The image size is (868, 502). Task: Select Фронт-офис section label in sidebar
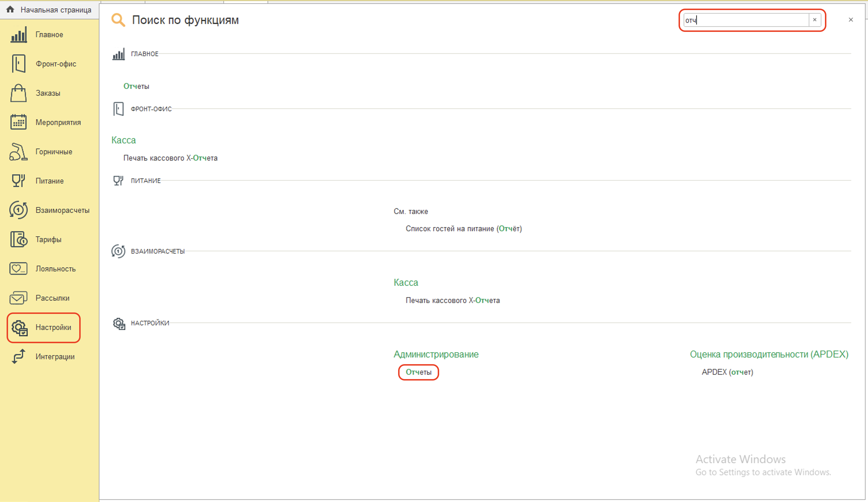[56, 64]
